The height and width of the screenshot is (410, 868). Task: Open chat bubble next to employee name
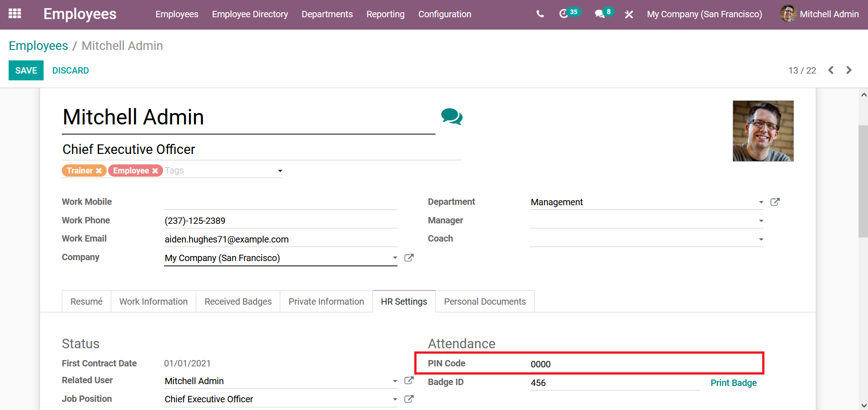[x=452, y=117]
